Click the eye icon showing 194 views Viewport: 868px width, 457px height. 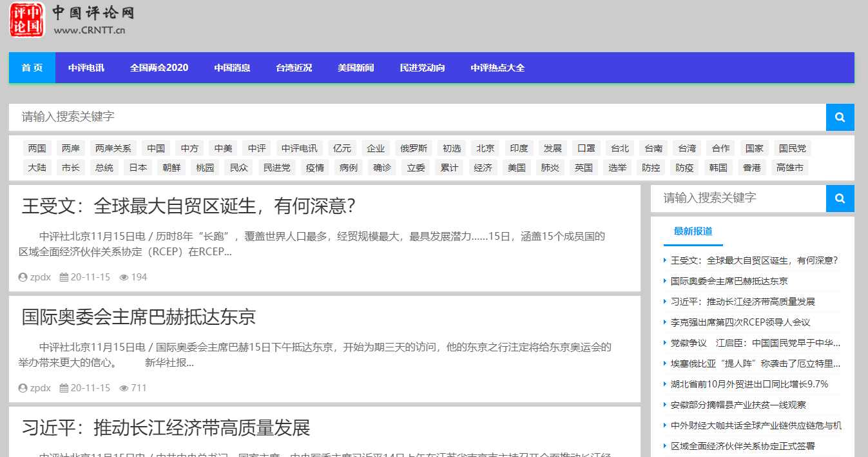[124, 277]
